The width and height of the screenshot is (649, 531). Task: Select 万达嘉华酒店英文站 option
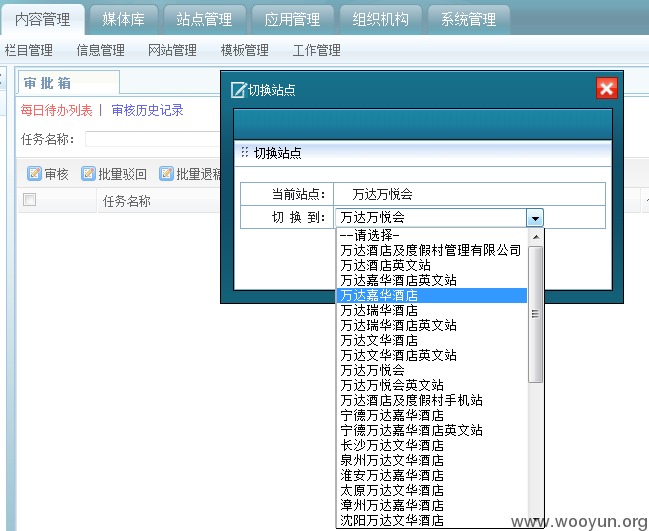coord(432,280)
